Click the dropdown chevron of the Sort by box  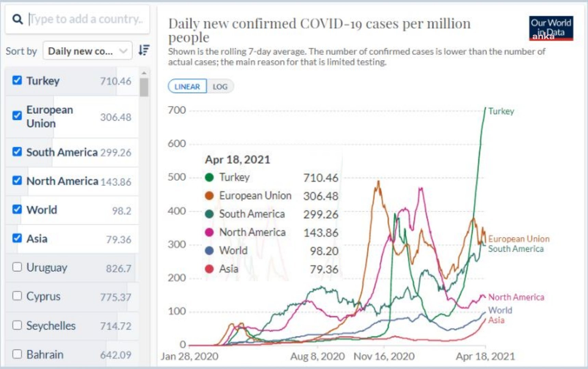(x=123, y=51)
